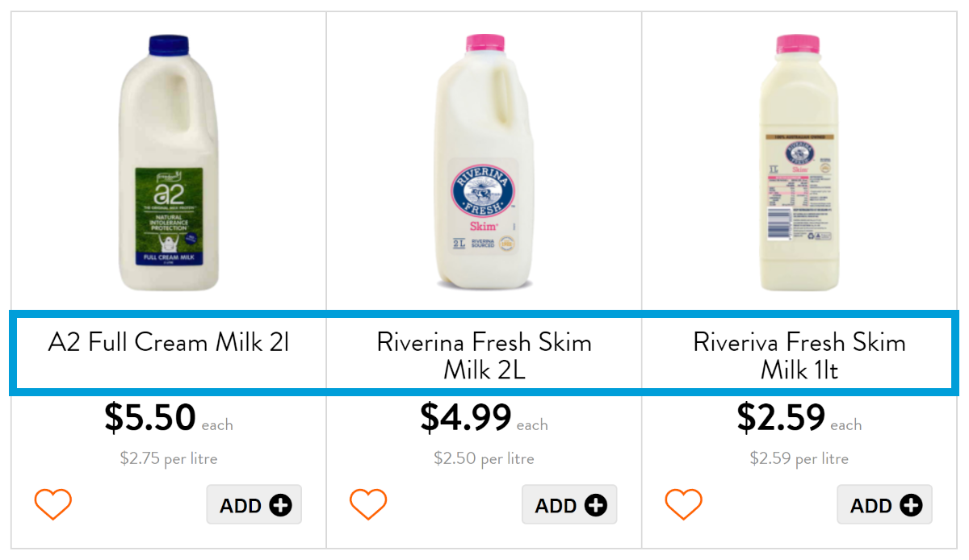969x560 pixels.
Task: Click the $4.99 price
Action: (x=466, y=418)
